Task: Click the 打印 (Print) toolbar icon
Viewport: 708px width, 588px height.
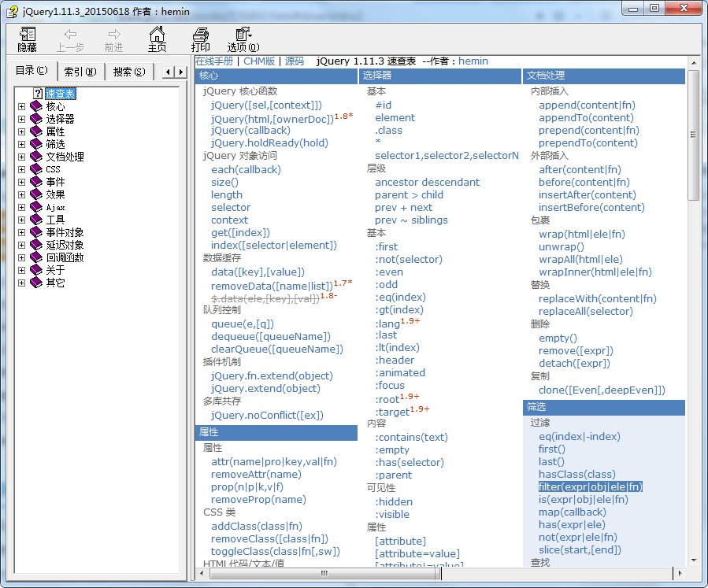Action: [x=201, y=35]
